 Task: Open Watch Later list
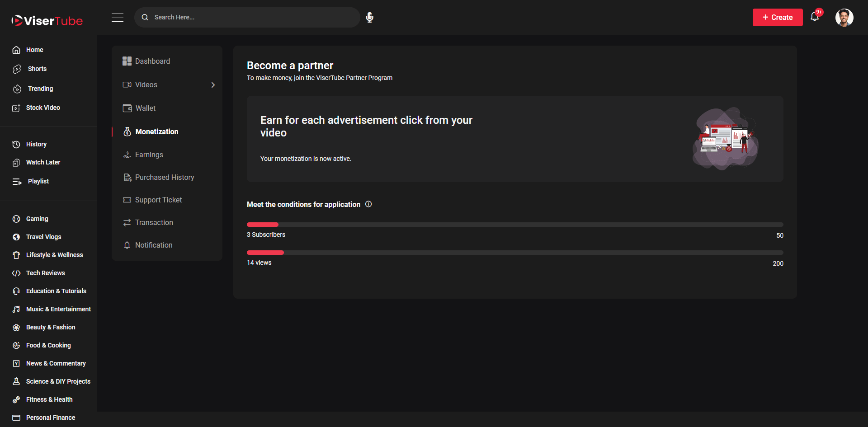click(43, 162)
